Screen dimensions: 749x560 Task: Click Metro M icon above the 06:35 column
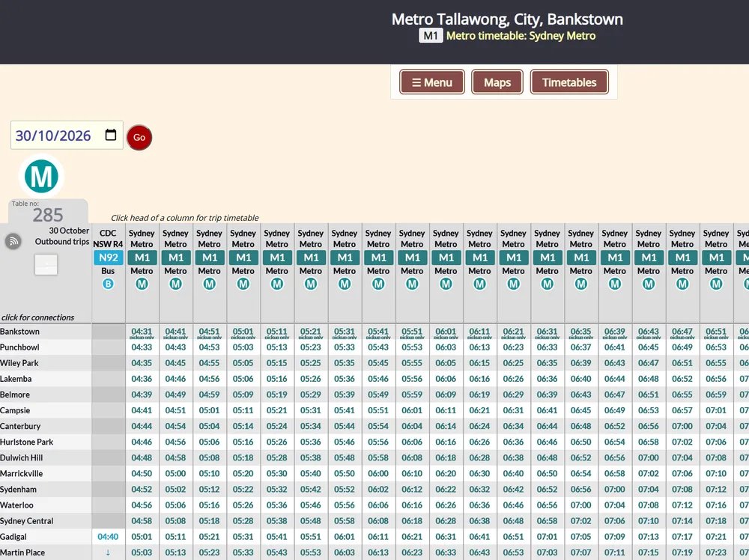[x=581, y=284]
